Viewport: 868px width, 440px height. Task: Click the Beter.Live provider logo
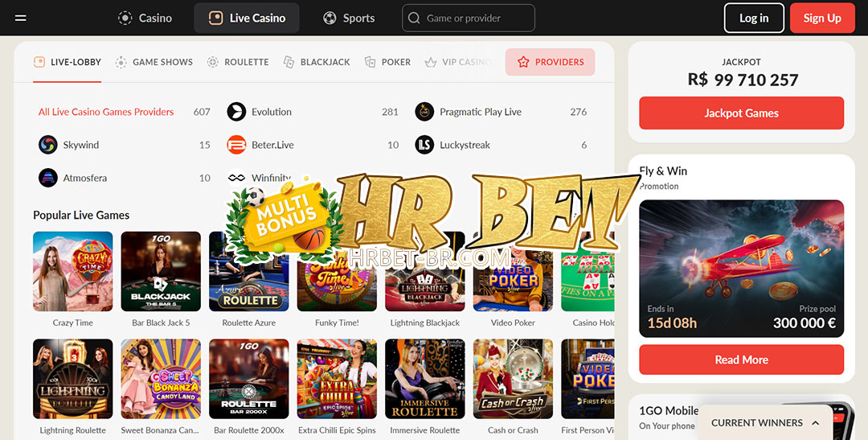pos(236,145)
